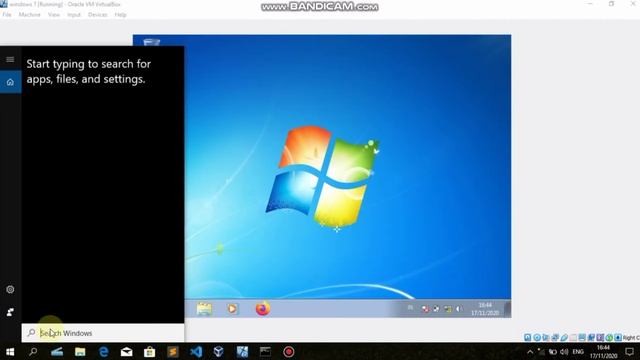Expand hidden tray icons chevron
Image resolution: width=640 pixels, height=360 pixels.
[x=530, y=352]
